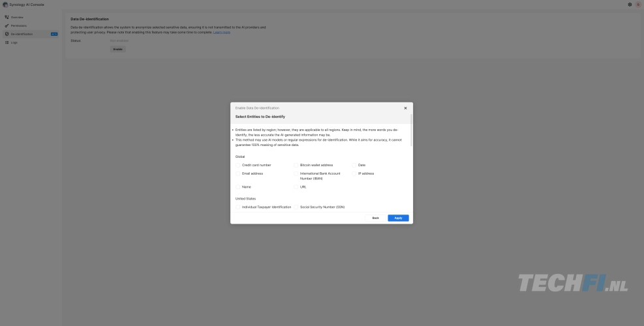Screen dimensions: 644x326
Task: Enable the Bitcoin wallet address checkbox
Action: (296, 165)
